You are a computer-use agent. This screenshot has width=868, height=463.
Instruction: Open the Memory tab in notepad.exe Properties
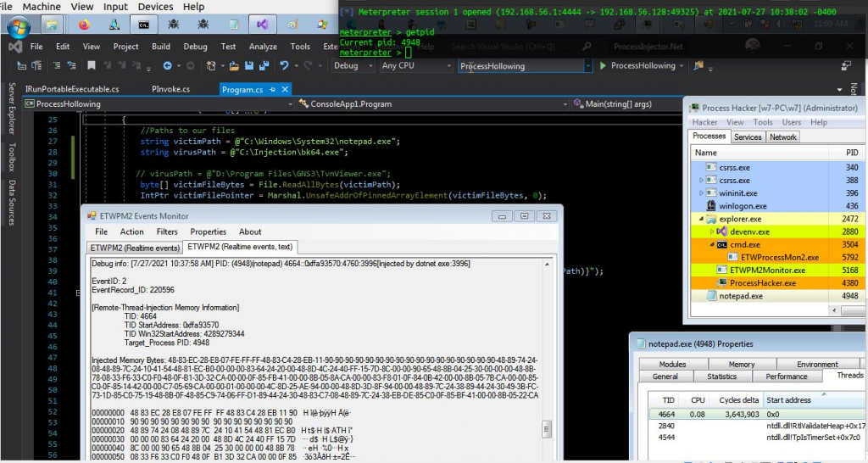(742, 365)
